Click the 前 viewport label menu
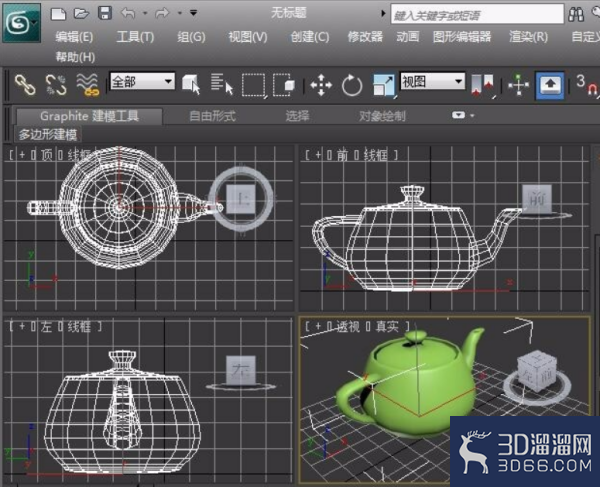The image size is (600, 487). pyautogui.click(x=342, y=155)
